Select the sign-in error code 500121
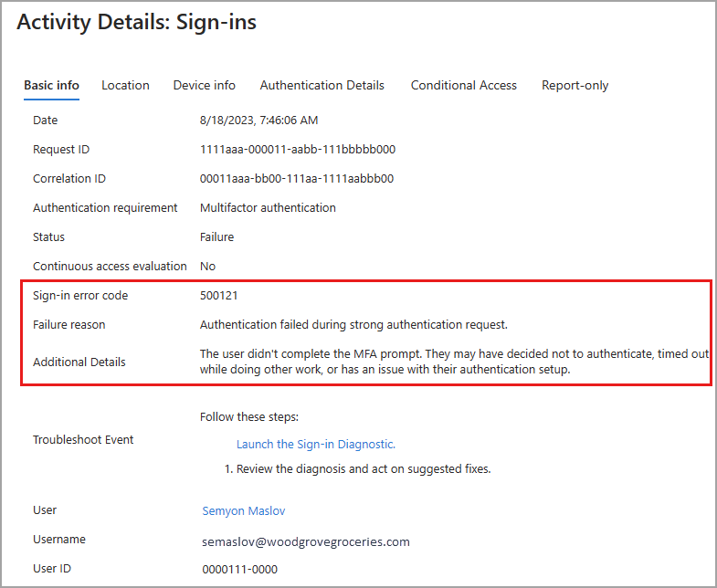This screenshot has height=588, width=717. point(218,295)
